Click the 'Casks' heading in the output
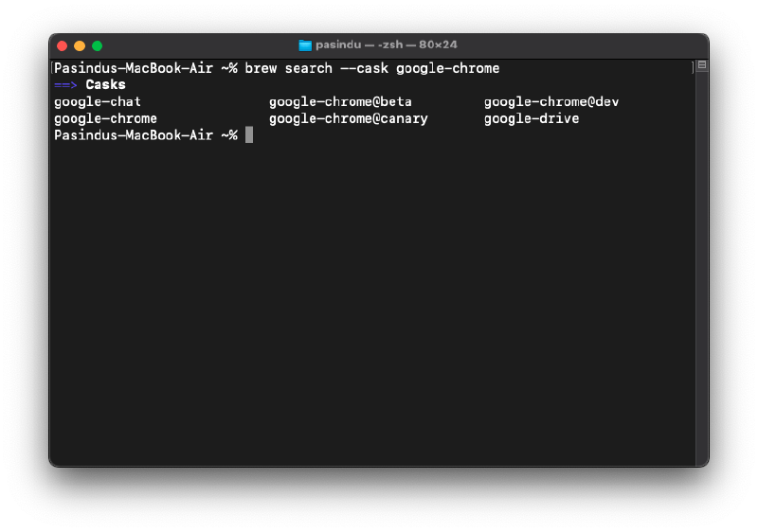The image size is (758, 532). 105,85
